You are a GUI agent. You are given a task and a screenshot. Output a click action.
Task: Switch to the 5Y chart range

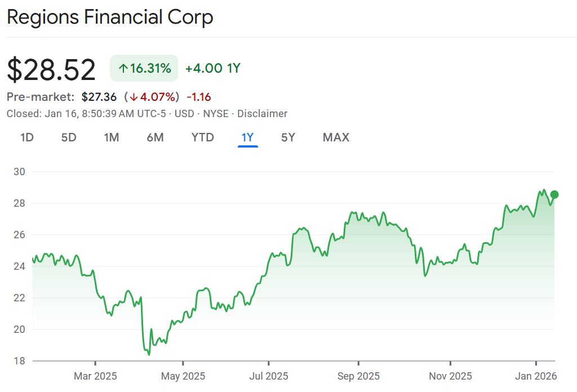288,137
